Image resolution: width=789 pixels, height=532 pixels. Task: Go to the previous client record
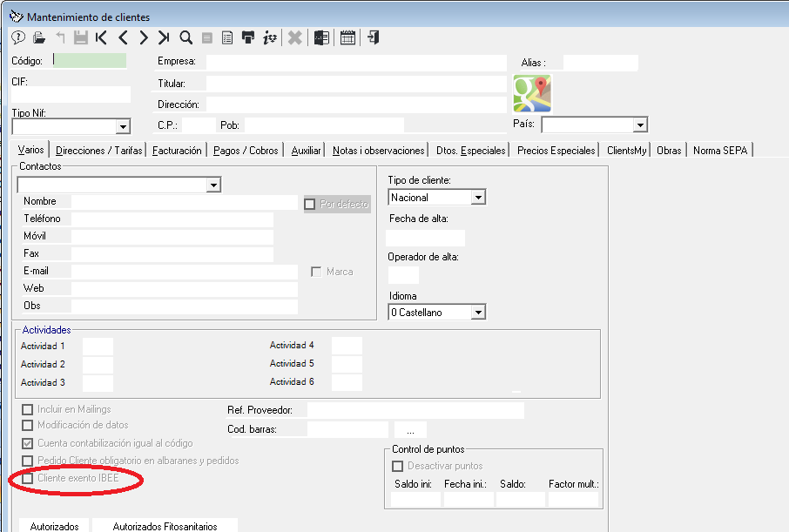pyautogui.click(x=123, y=37)
